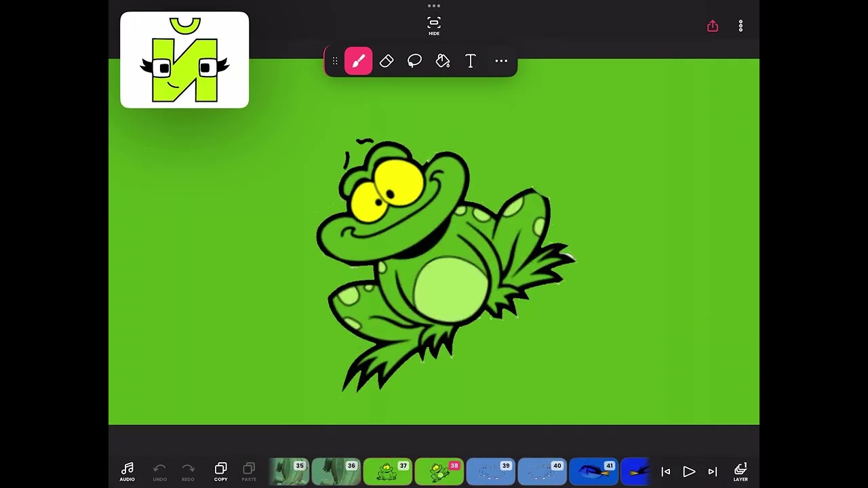Hide the interface with HIDE button
Viewport: 868px width, 488px height.
pyautogui.click(x=434, y=26)
